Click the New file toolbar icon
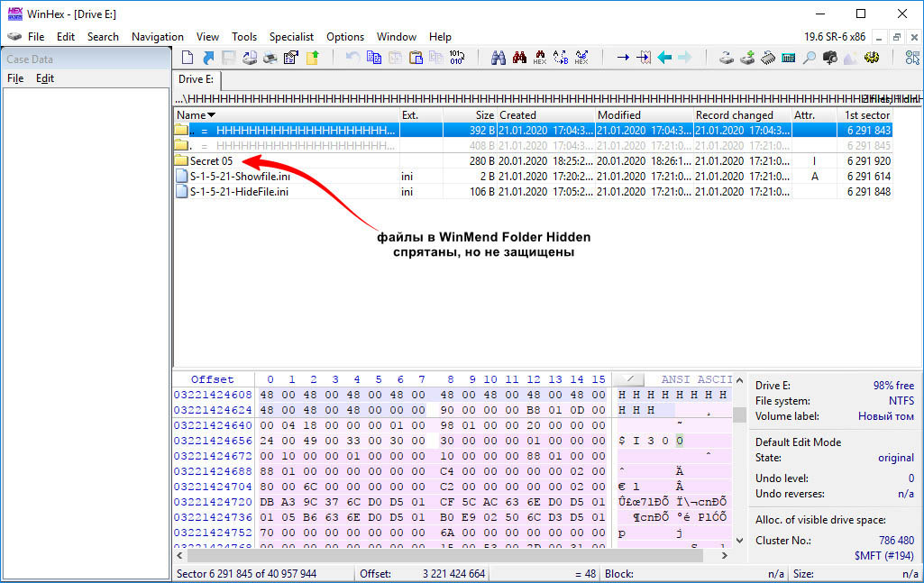The image size is (924, 583). point(188,57)
